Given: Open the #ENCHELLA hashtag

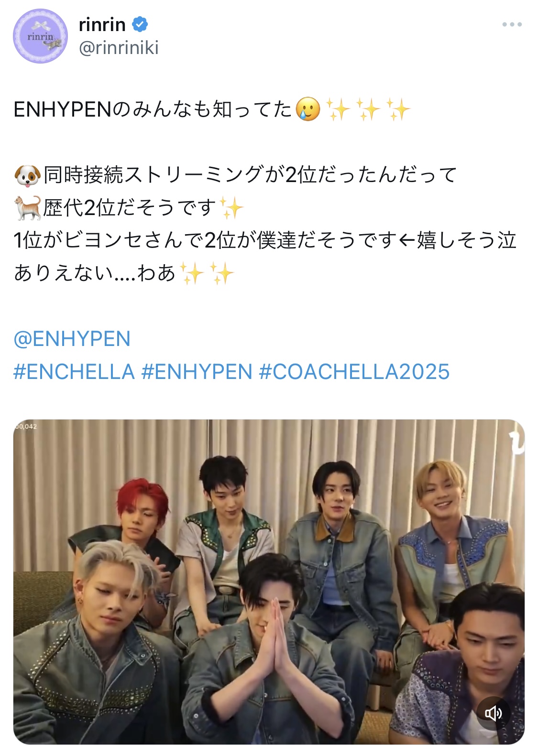Looking at the screenshot, I should [x=74, y=372].
